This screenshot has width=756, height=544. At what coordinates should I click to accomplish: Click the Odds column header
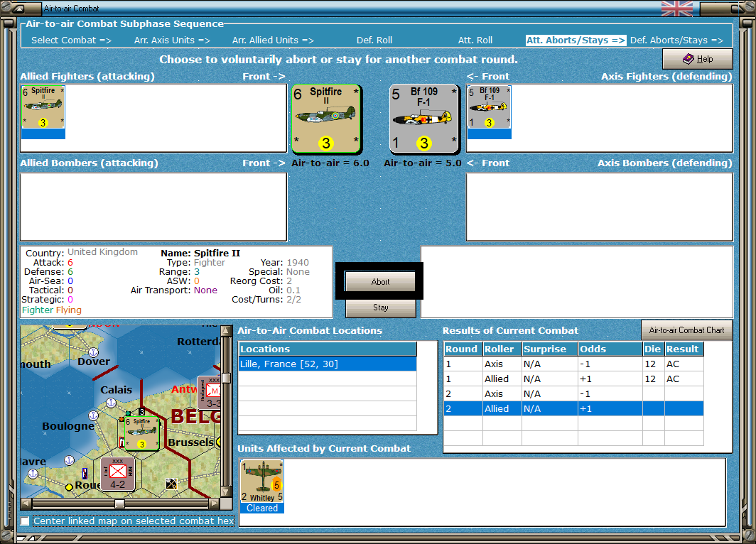click(x=610, y=349)
